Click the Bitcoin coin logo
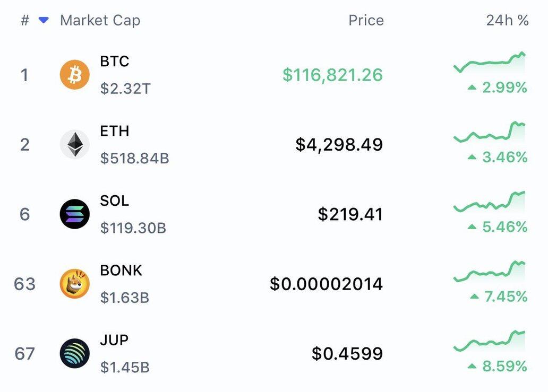The height and width of the screenshot is (392, 548). pyautogui.click(x=74, y=75)
